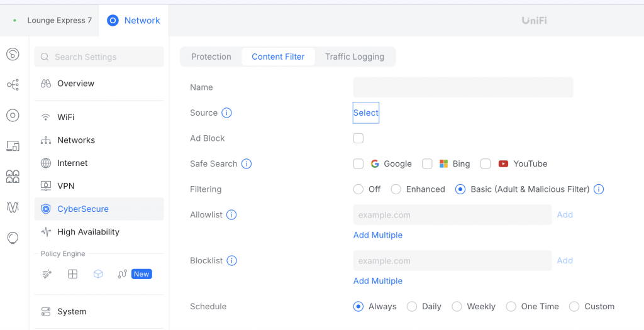This screenshot has height=330, width=644.
Task: Click the magnifier icon in Search Settings
Action: pyautogui.click(x=45, y=57)
